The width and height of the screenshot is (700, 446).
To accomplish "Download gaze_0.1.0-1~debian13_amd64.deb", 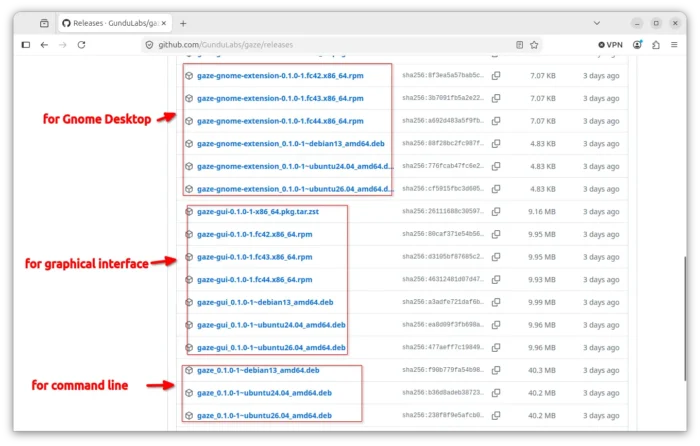I will 258,371.
